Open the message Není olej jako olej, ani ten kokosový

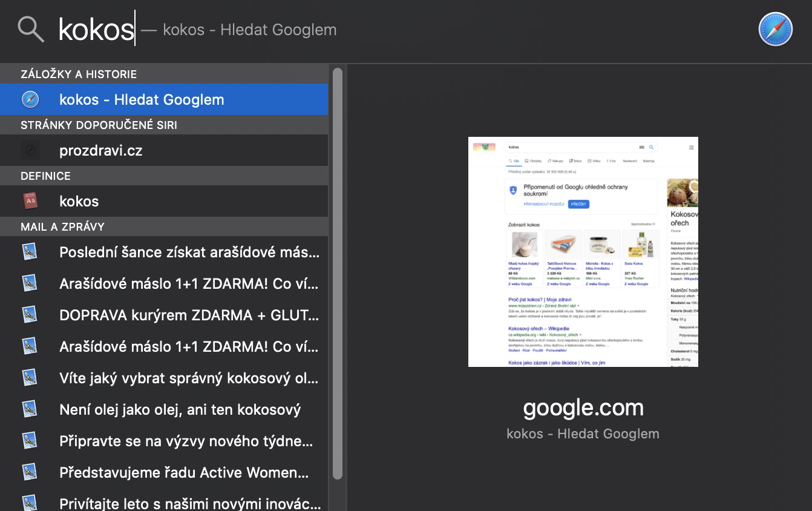(164, 409)
